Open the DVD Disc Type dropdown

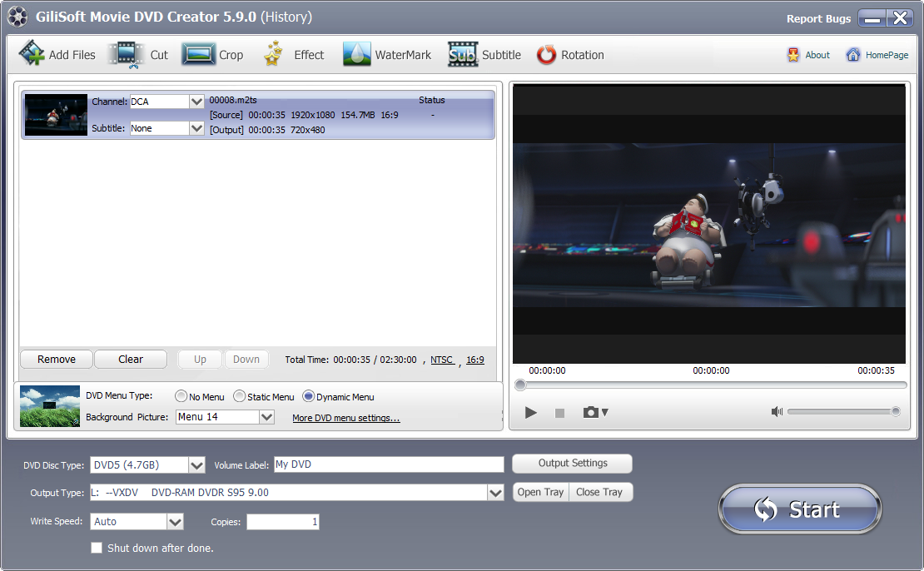[x=196, y=464]
